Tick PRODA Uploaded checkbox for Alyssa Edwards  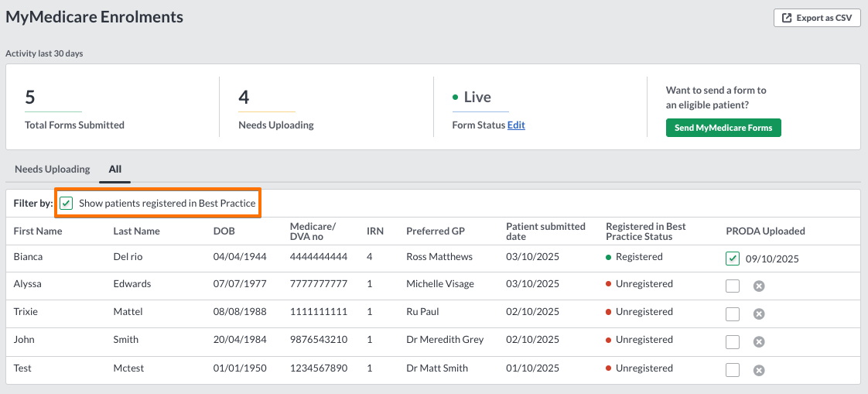click(733, 286)
